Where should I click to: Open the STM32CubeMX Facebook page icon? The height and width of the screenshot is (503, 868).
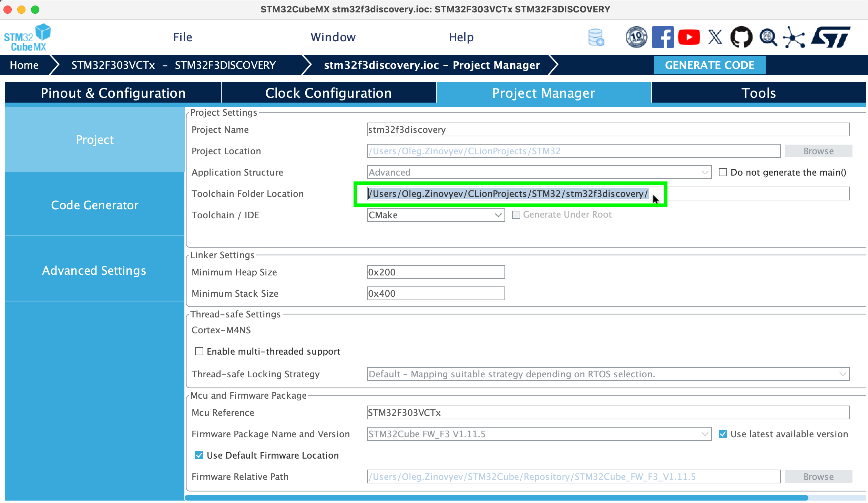[x=663, y=37]
